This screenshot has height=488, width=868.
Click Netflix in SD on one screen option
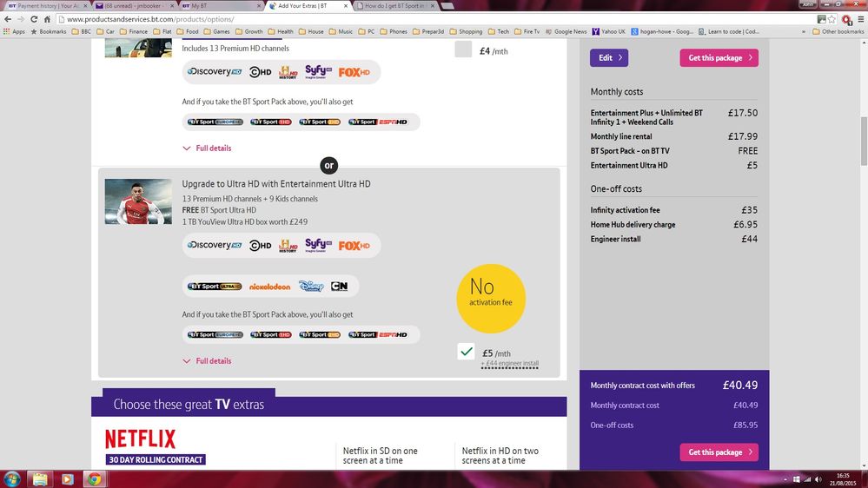click(381, 455)
